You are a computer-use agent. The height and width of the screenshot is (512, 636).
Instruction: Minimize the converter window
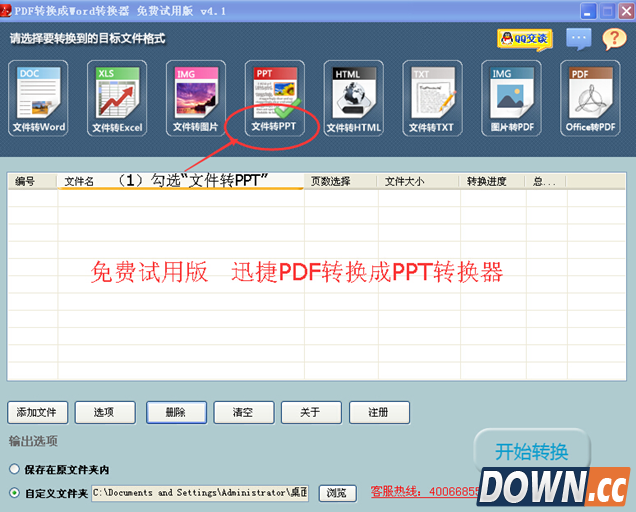588,11
